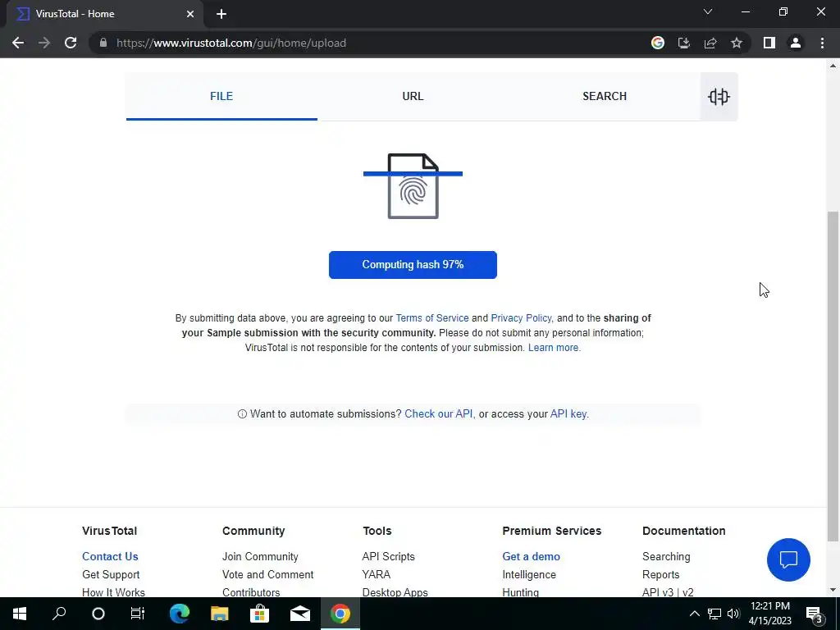The image size is (840, 630).
Task: Open the Intelligence footer link
Action: click(x=529, y=574)
